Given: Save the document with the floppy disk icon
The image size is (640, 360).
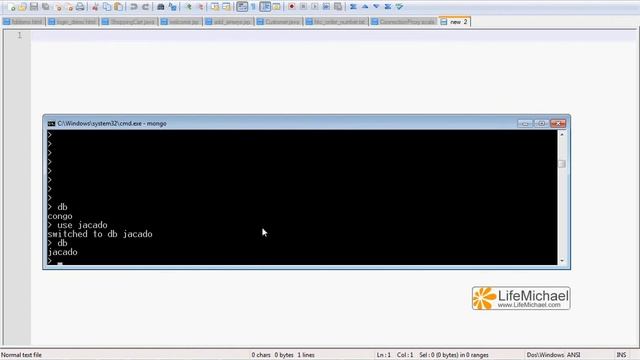Looking at the screenshot, I should 34,7.
